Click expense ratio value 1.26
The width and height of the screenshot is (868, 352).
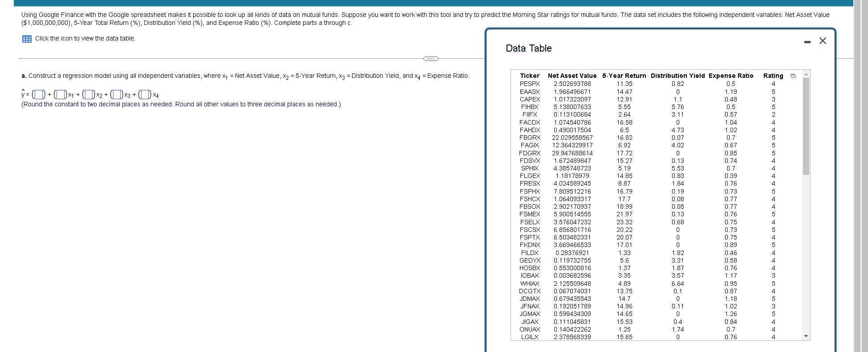pos(731,314)
